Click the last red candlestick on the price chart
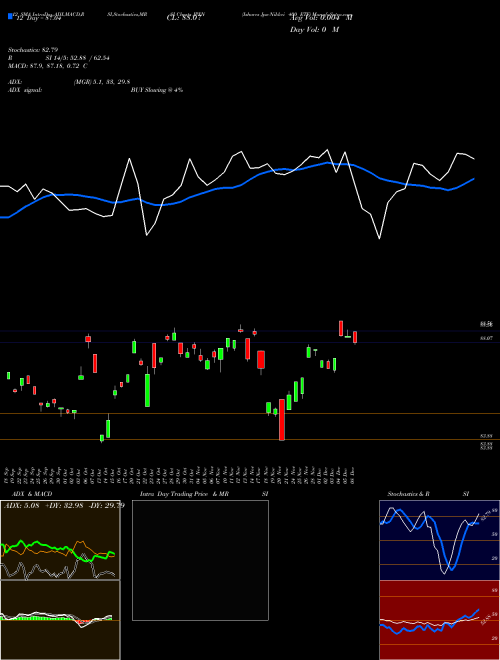The height and width of the screenshot is (660, 500). coord(355,337)
